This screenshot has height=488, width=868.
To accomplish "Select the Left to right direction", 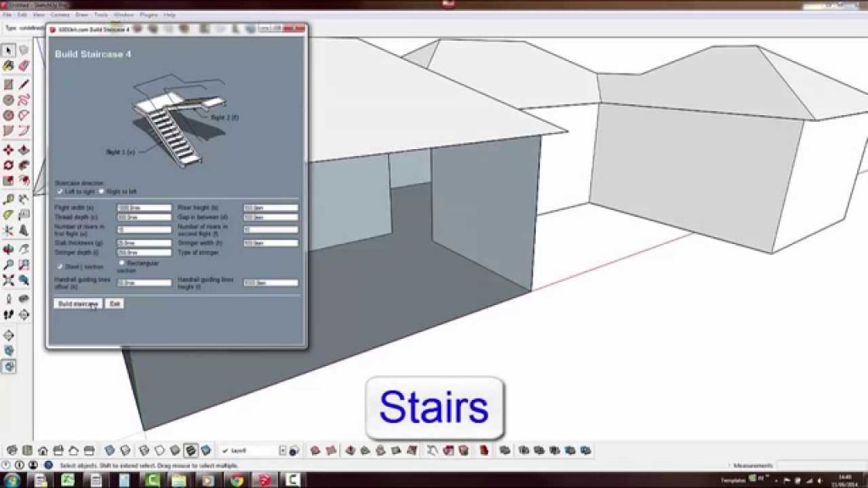I will [x=59, y=191].
